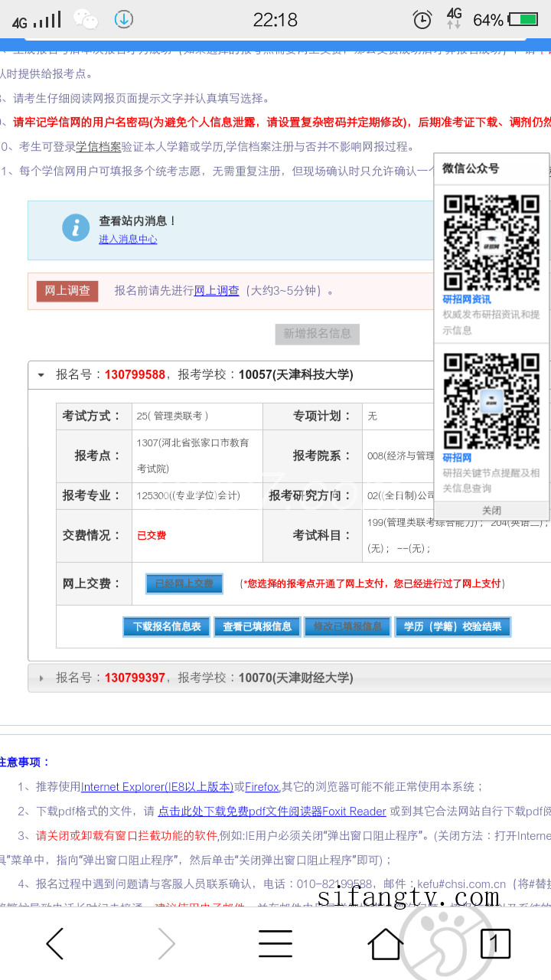Image resolution: width=551 pixels, height=980 pixels.
Task: Open the 学信档案 link
Action: (x=98, y=147)
